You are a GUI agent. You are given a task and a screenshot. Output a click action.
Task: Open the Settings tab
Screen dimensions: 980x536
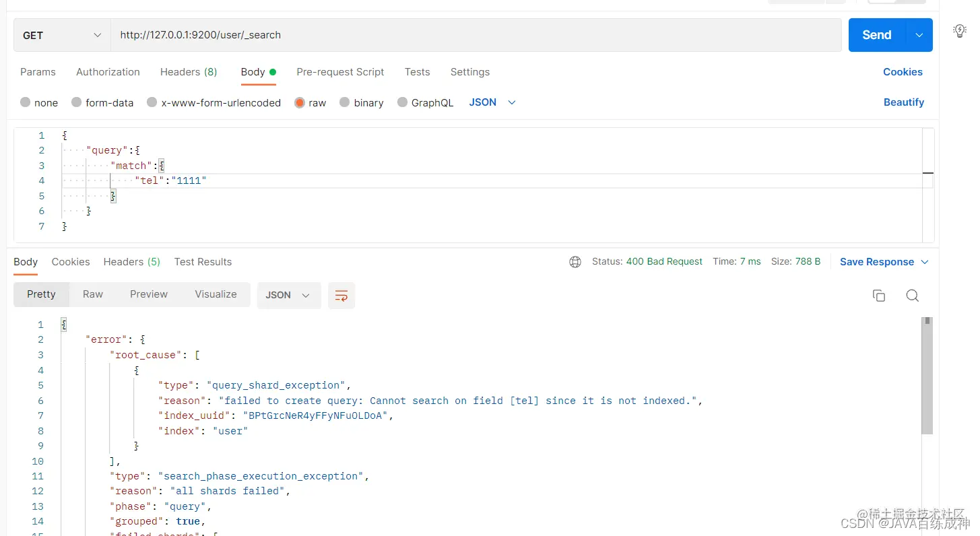click(470, 72)
